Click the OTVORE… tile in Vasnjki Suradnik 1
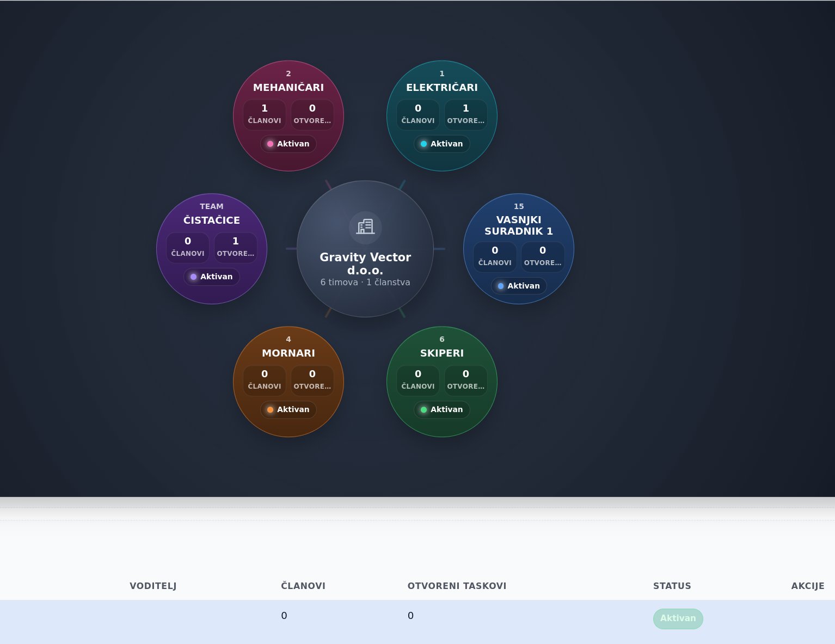 [543, 256]
